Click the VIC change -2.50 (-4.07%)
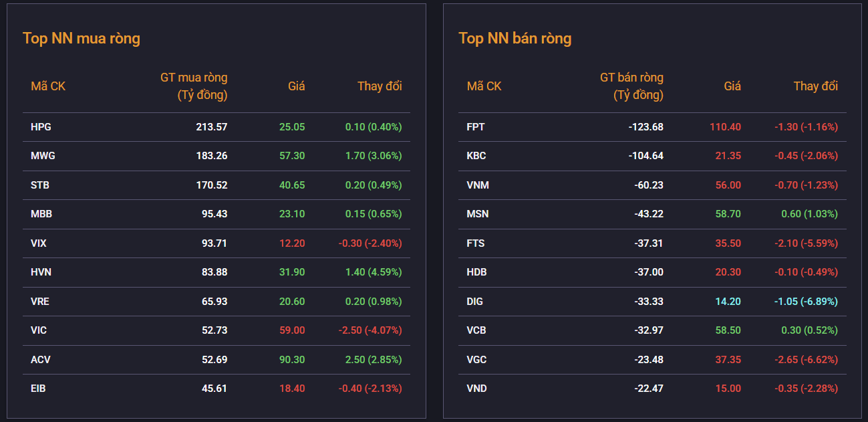Image resolution: width=868 pixels, height=422 pixels. pos(370,330)
